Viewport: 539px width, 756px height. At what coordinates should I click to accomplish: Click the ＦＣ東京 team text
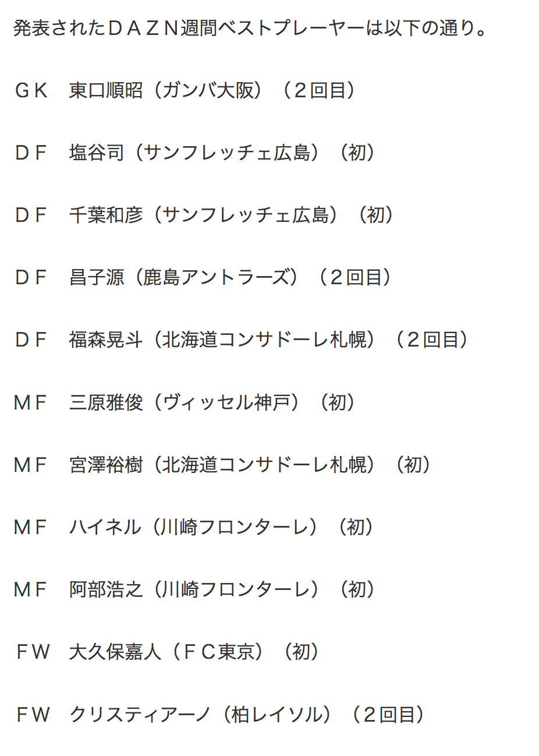click(218, 652)
